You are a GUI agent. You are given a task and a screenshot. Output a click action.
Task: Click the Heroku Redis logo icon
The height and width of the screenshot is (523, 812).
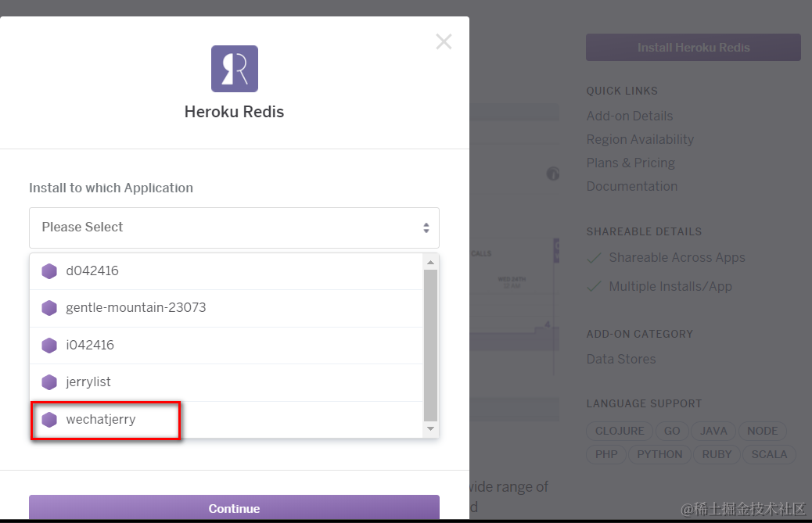click(235, 69)
